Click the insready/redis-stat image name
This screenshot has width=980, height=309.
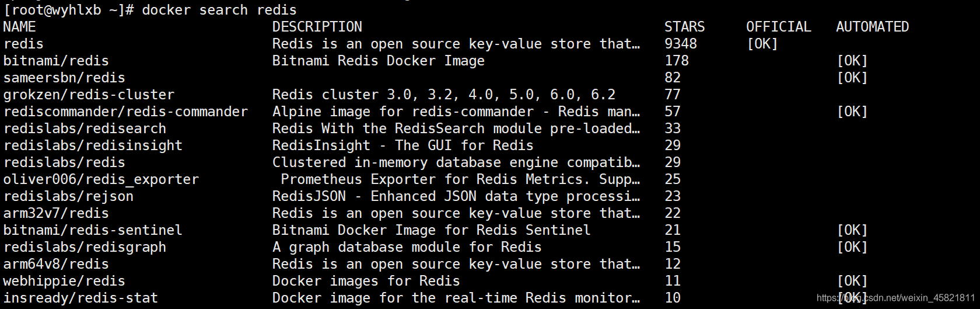[80, 298]
